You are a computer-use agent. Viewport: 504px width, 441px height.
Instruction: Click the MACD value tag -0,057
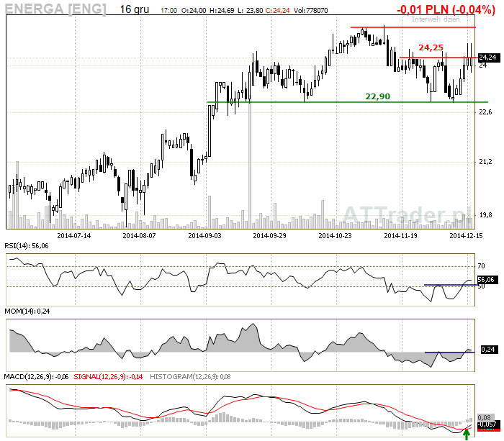point(489,425)
